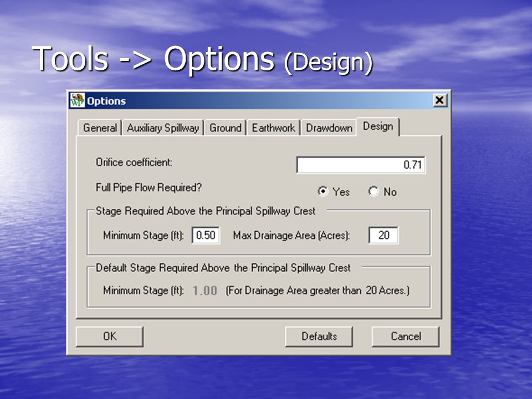Click the 'Max Drainage Area (Acres):' label
The height and width of the screenshot is (399, 532).
click(291, 235)
